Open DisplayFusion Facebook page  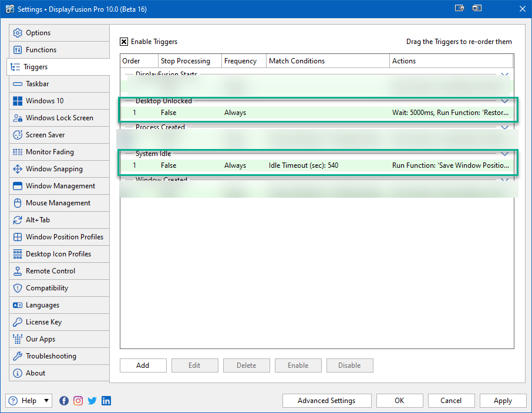pyautogui.click(x=64, y=401)
